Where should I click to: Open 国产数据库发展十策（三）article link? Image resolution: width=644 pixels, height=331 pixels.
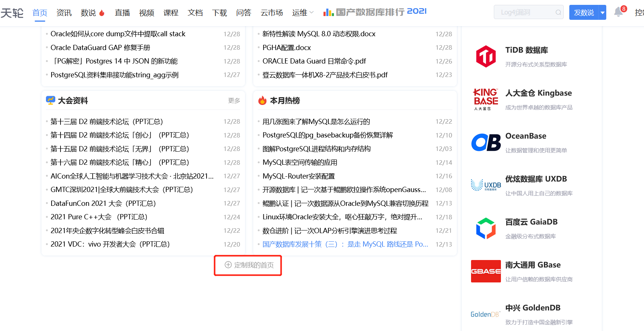345,244
